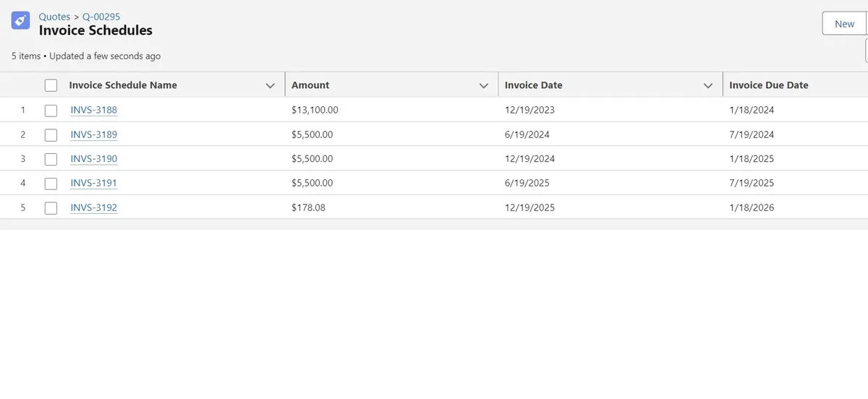Open Amount column actions dropdown
This screenshot has width=868, height=399.
(484, 85)
